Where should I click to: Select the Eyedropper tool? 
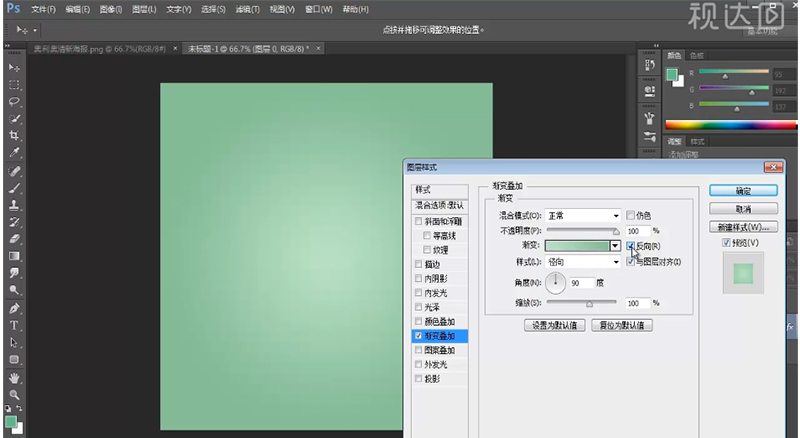click(x=14, y=153)
